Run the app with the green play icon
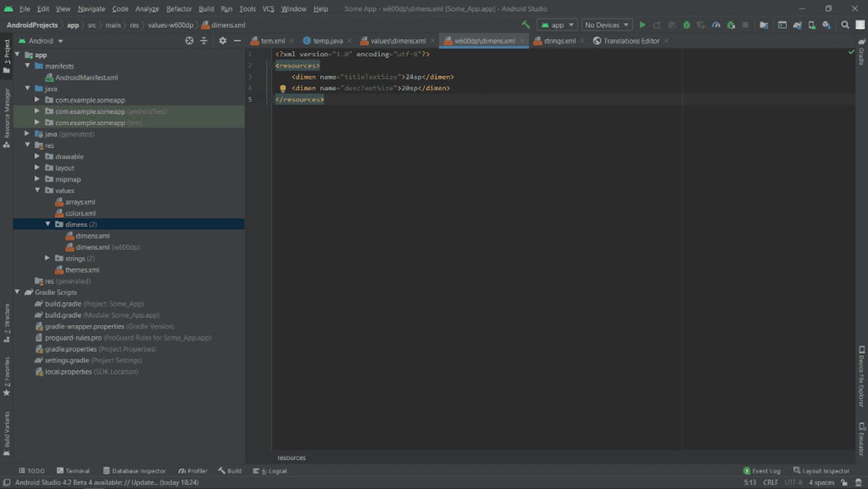This screenshot has width=868, height=489. pos(642,25)
